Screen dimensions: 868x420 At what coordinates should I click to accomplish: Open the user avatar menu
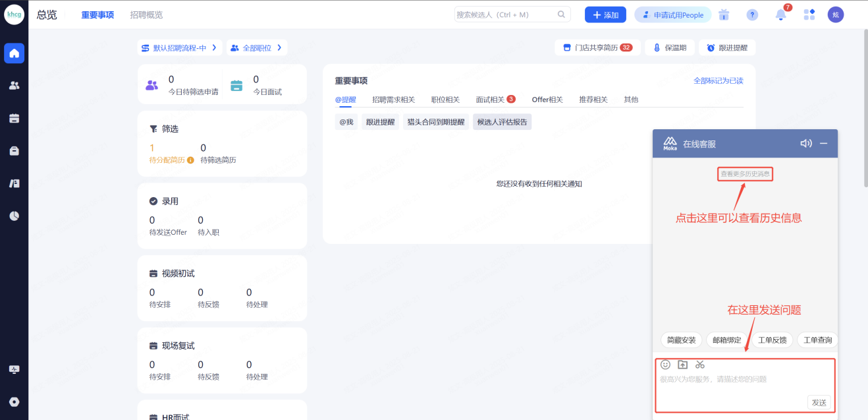tap(836, 15)
